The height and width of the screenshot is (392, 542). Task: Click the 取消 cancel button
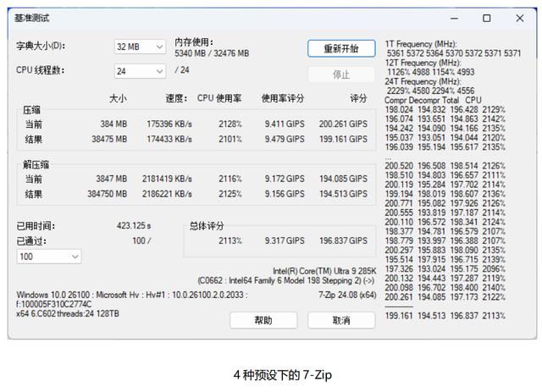tap(341, 320)
